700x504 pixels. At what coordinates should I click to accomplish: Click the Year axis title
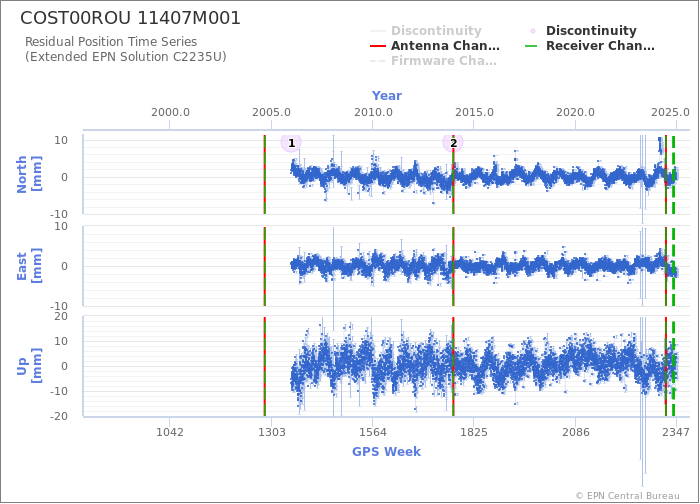click(x=387, y=96)
